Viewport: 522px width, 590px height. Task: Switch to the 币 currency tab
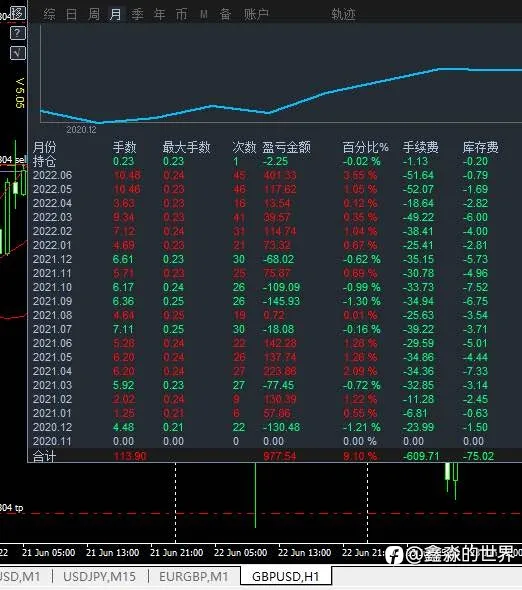pyautogui.click(x=181, y=14)
